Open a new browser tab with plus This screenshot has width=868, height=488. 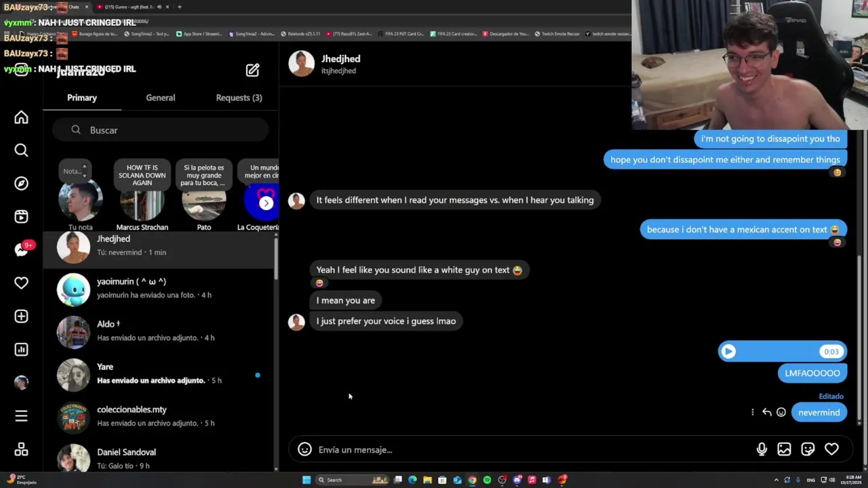[179, 7]
